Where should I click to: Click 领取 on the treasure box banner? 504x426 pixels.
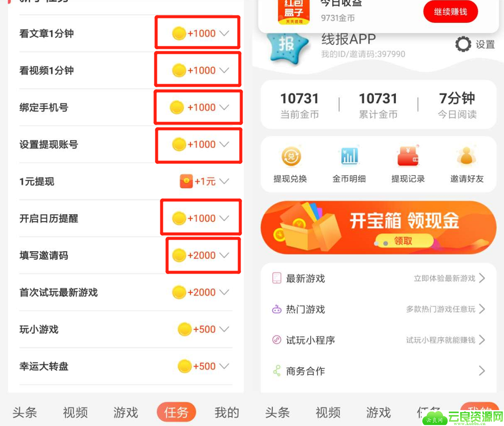[x=405, y=241]
